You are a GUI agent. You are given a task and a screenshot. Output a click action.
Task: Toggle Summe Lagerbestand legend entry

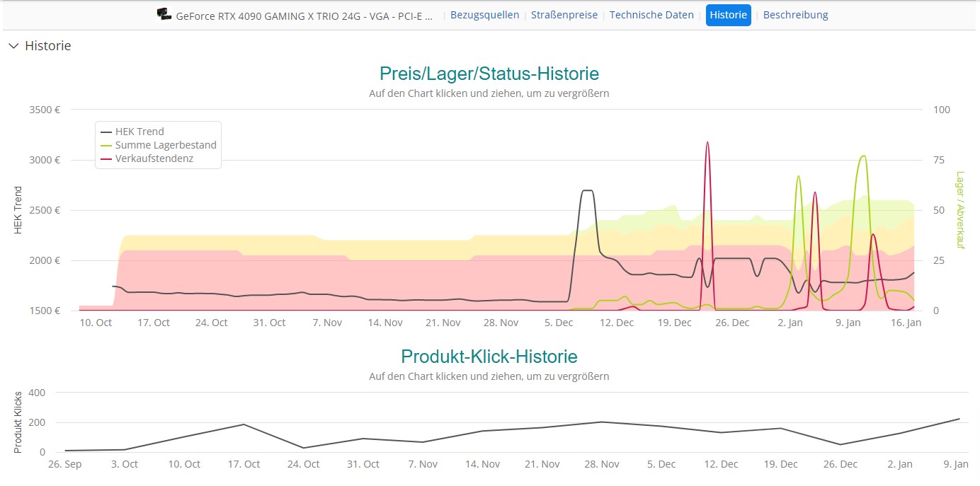165,145
